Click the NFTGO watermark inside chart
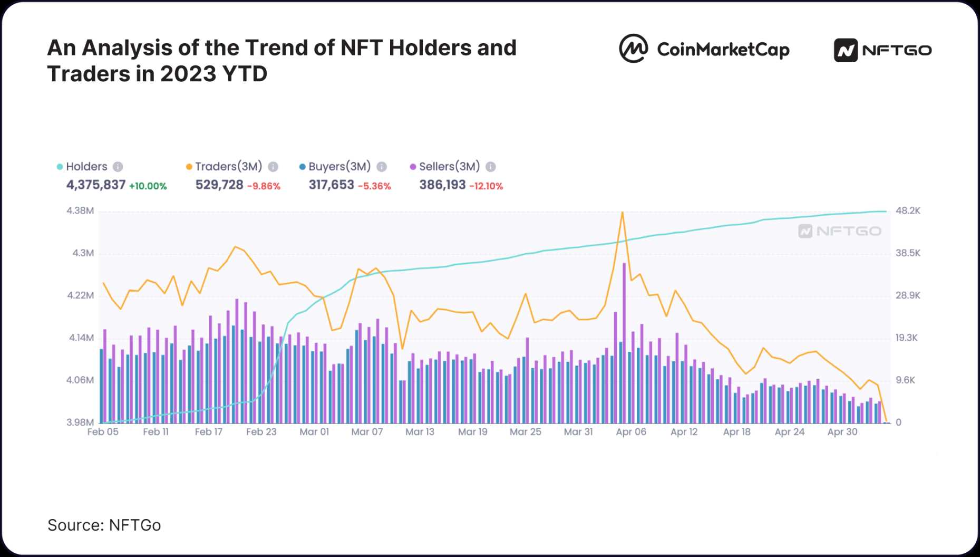This screenshot has width=980, height=557. tap(839, 231)
